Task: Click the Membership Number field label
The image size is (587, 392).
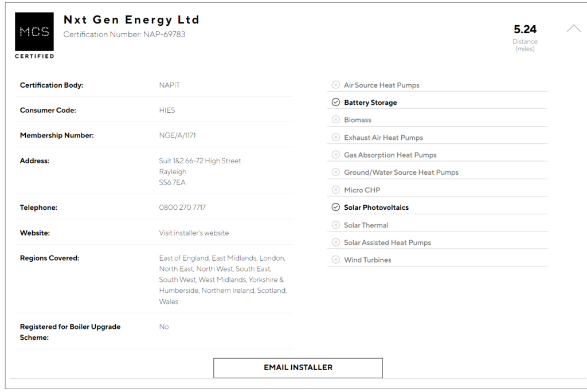Action: coord(57,135)
